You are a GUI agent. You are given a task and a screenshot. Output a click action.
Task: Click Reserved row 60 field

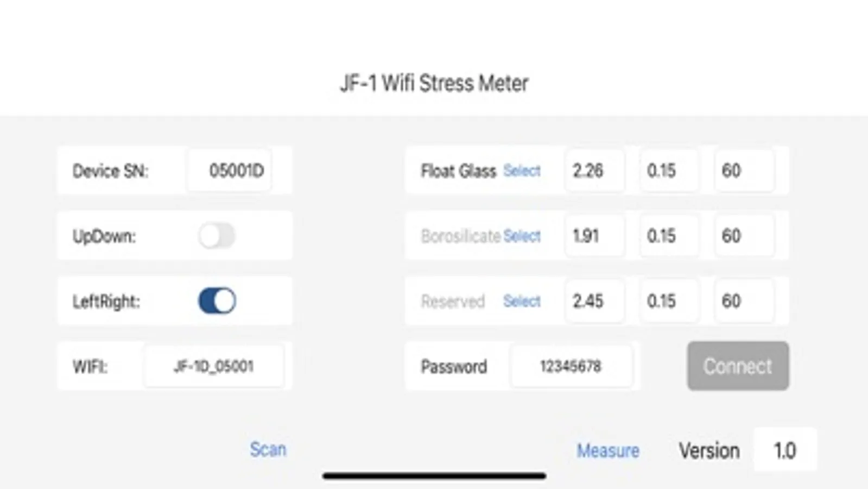pyautogui.click(x=744, y=301)
